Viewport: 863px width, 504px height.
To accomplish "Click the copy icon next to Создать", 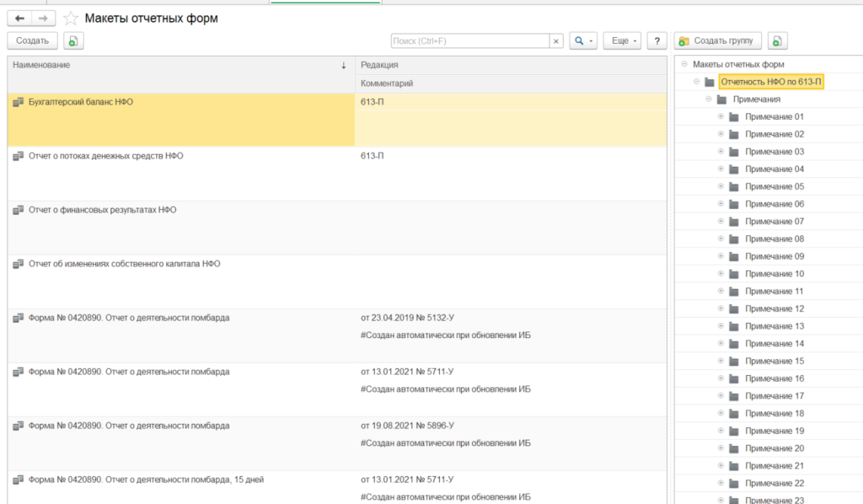I will [73, 40].
